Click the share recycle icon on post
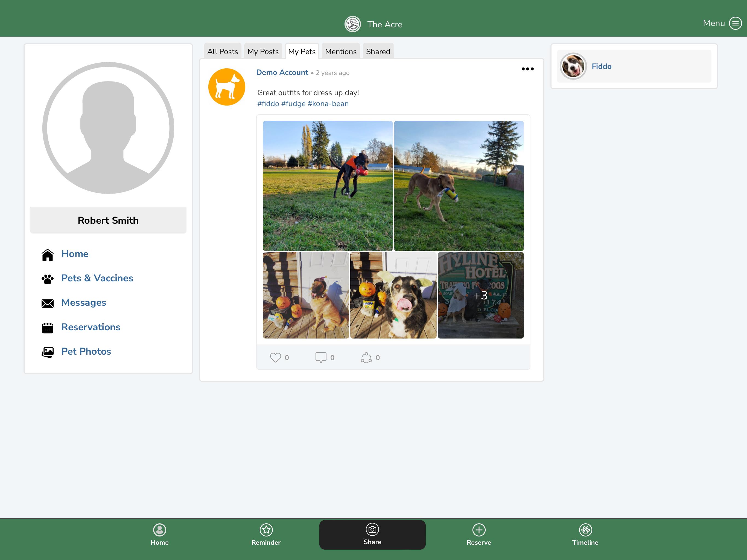747x560 pixels. tap(366, 357)
